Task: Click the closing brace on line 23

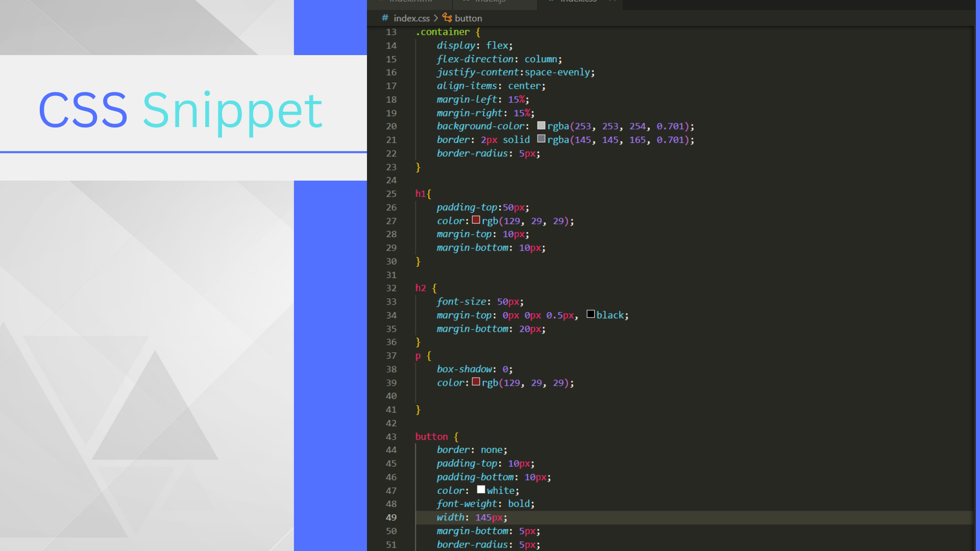Action: coord(418,167)
